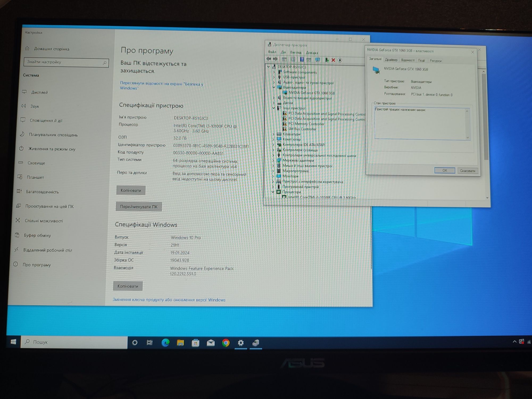Switch to the Ресурси tab

pos(435,61)
